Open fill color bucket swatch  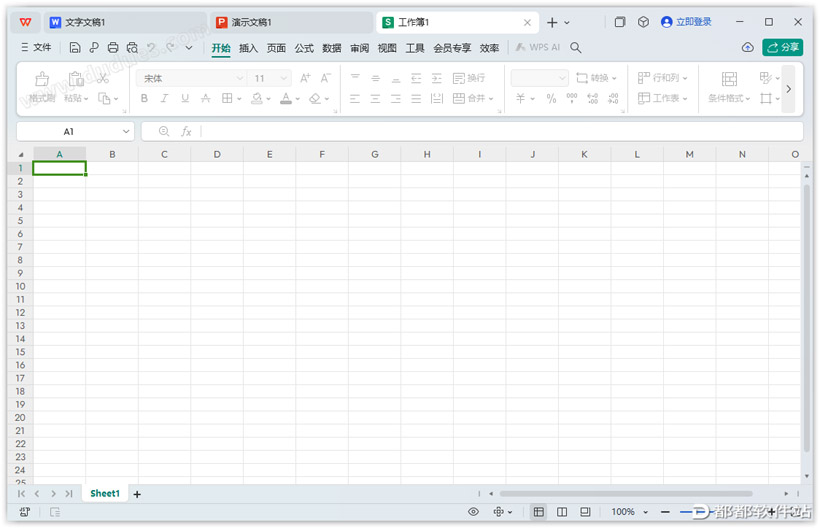point(257,98)
